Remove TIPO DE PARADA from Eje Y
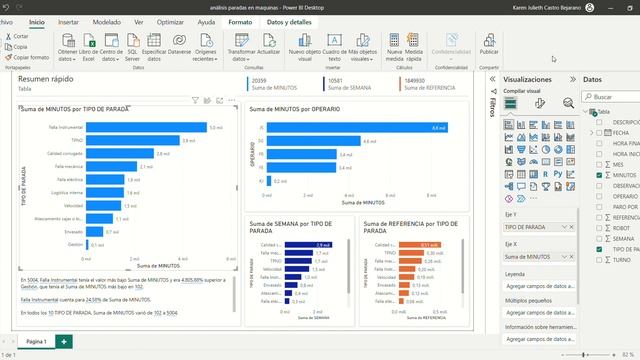 tap(571, 227)
